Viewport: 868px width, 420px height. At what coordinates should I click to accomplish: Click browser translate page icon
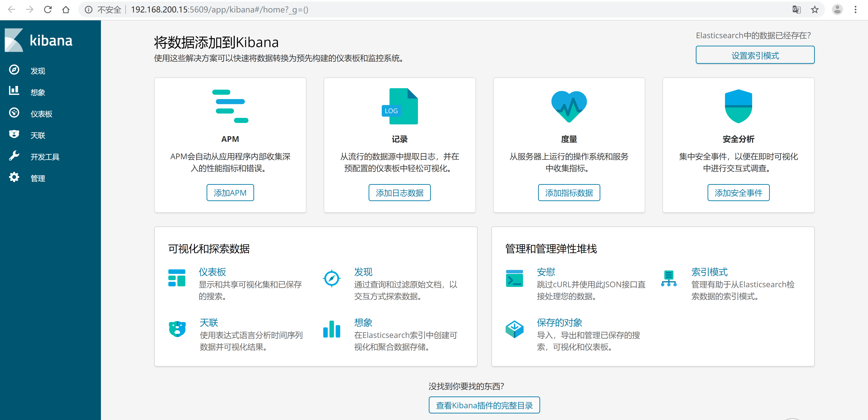796,9
